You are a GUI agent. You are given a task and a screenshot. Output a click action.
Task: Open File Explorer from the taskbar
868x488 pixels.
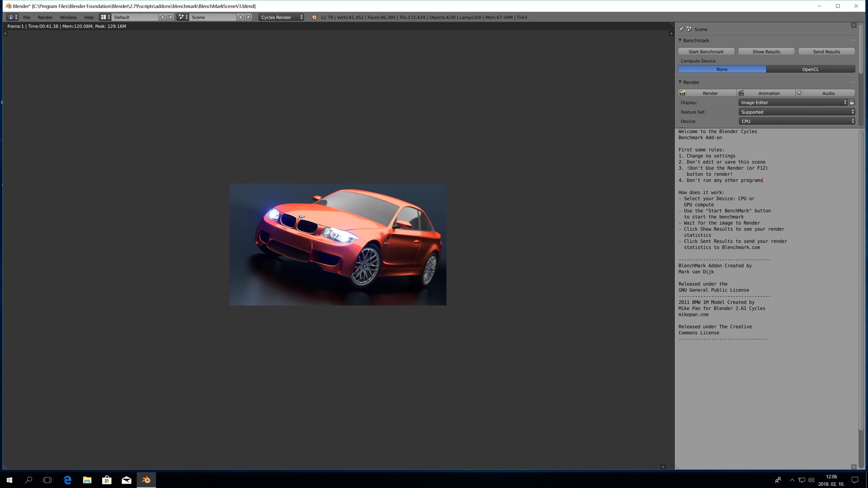(87, 480)
